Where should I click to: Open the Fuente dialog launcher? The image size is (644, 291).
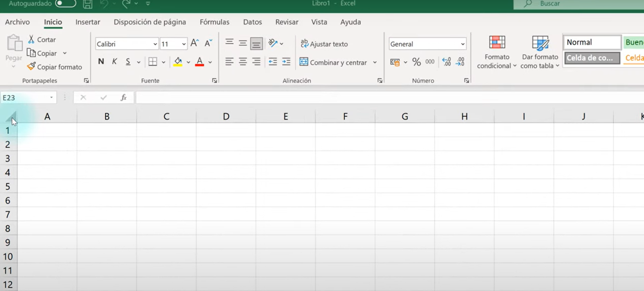[214, 80]
